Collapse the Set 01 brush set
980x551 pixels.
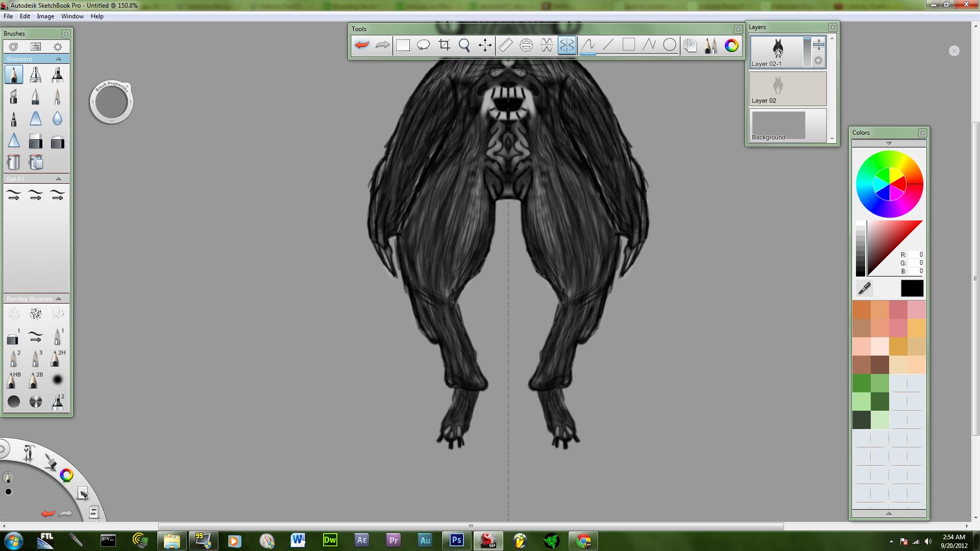pos(58,179)
